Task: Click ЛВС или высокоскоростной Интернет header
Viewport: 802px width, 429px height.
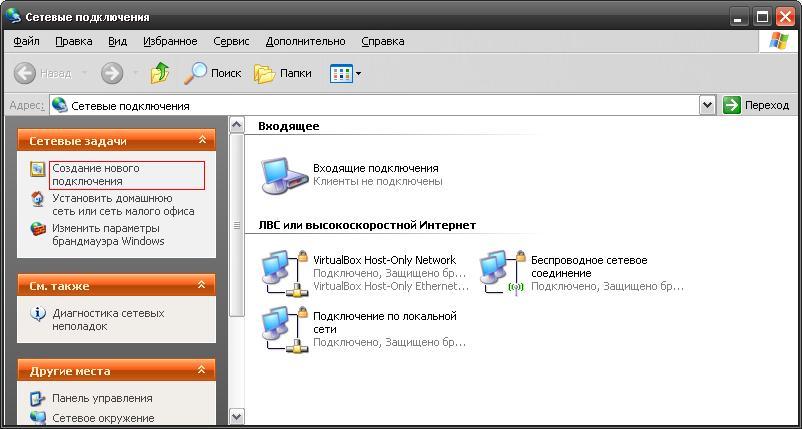Action: click(x=367, y=225)
